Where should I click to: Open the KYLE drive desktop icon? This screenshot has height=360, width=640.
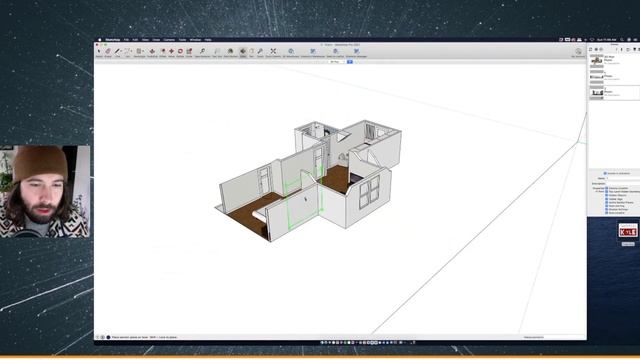coord(628,231)
